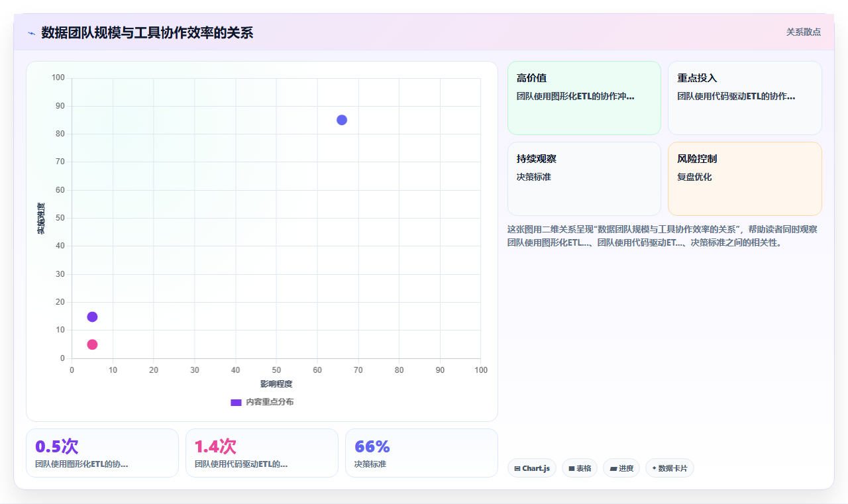The width and height of the screenshot is (848, 504).
Task: Select the pink scatter point at value 5
Action: (92, 344)
